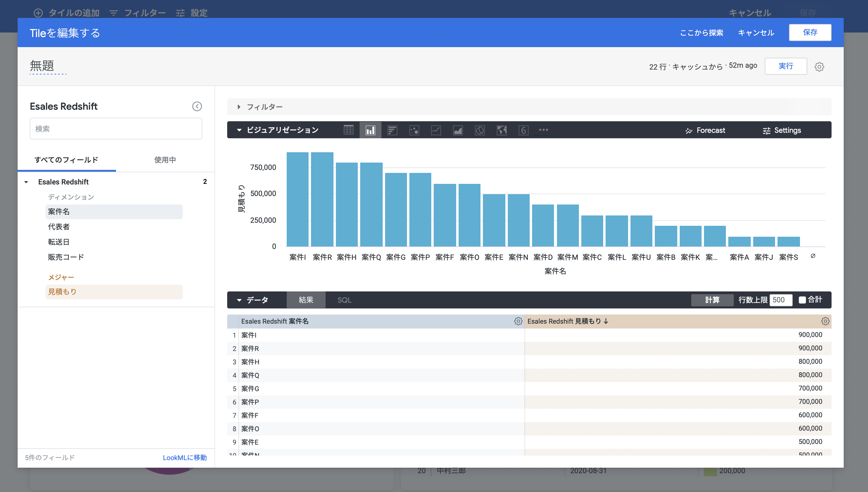Open the gear menu next to 実行
Image resolution: width=868 pixels, height=492 pixels.
click(x=819, y=67)
